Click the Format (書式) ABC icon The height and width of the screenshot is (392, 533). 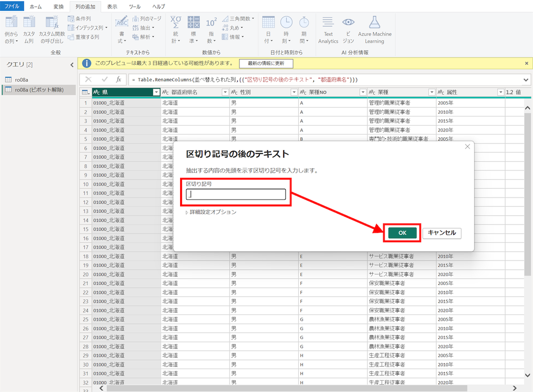122,22
